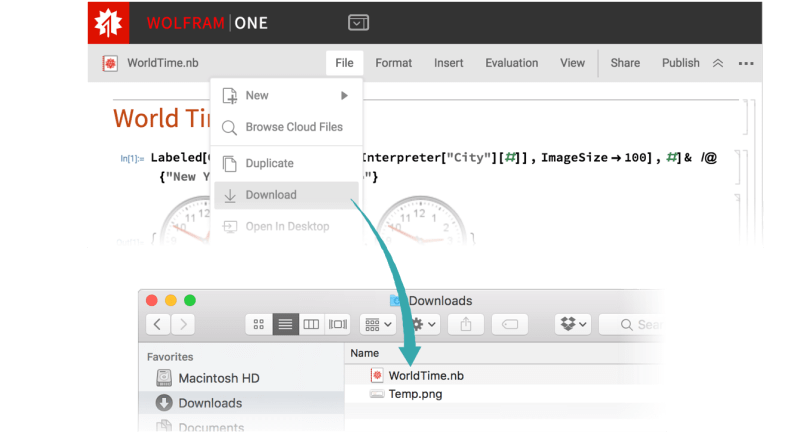
Task: Click WorldTime.nb file icon in Finder list
Action: 377,375
